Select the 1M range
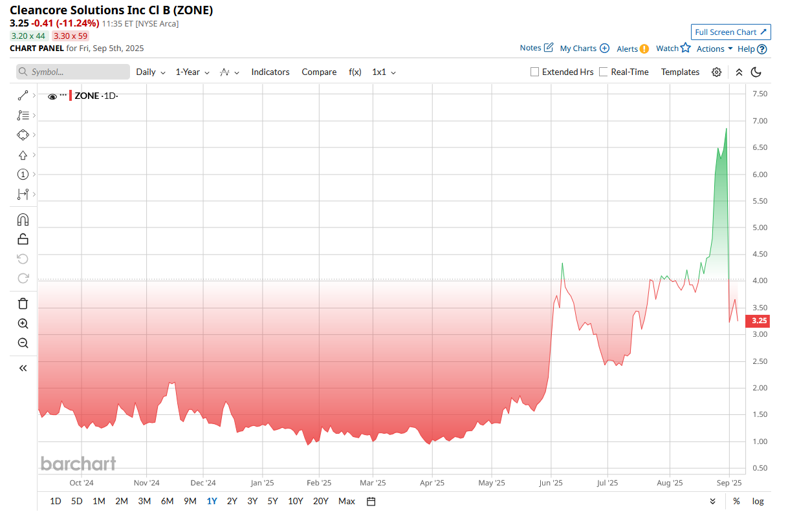Image resolution: width=788 pixels, height=532 pixels. pos(99,501)
